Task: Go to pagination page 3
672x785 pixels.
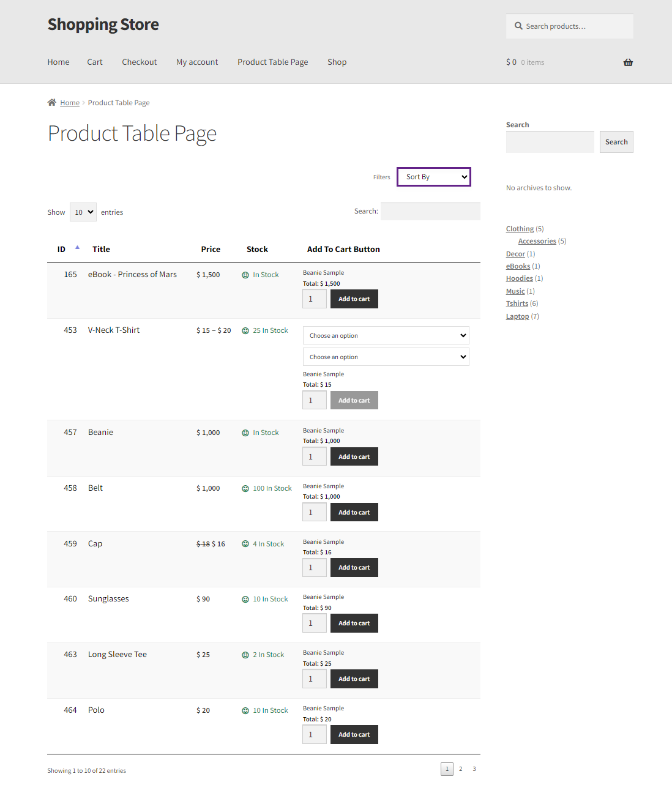Action: pyautogui.click(x=474, y=769)
